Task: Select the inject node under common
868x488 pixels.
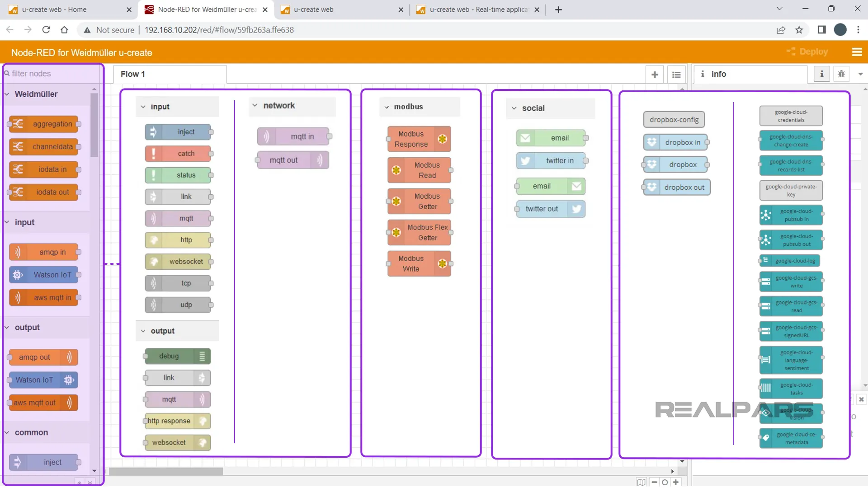Action: pos(44,462)
